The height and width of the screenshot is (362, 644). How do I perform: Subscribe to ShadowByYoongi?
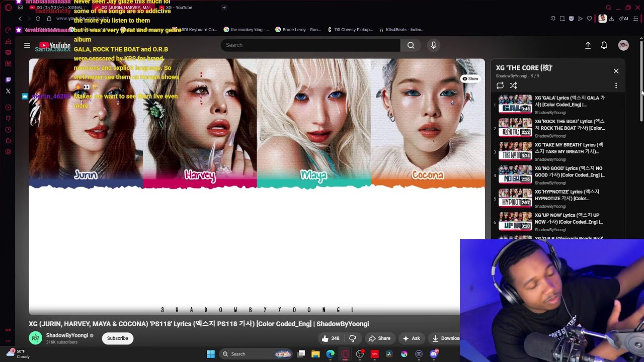(117, 338)
